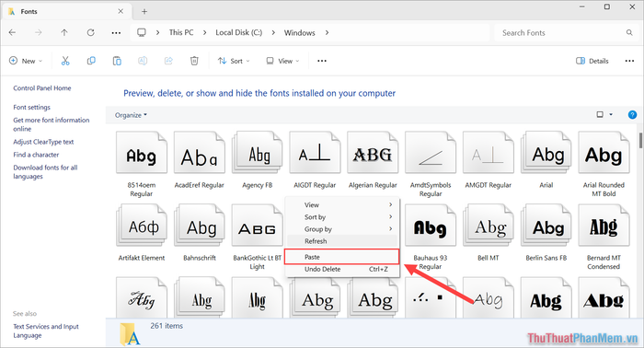Image resolution: width=644 pixels, height=348 pixels.
Task: Select the Algerian Regular font thumbnail
Action: [373, 160]
